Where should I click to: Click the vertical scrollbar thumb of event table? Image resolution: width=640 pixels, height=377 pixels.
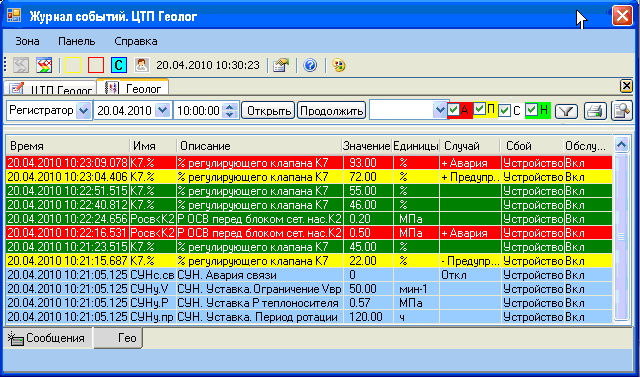tap(622, 237)
